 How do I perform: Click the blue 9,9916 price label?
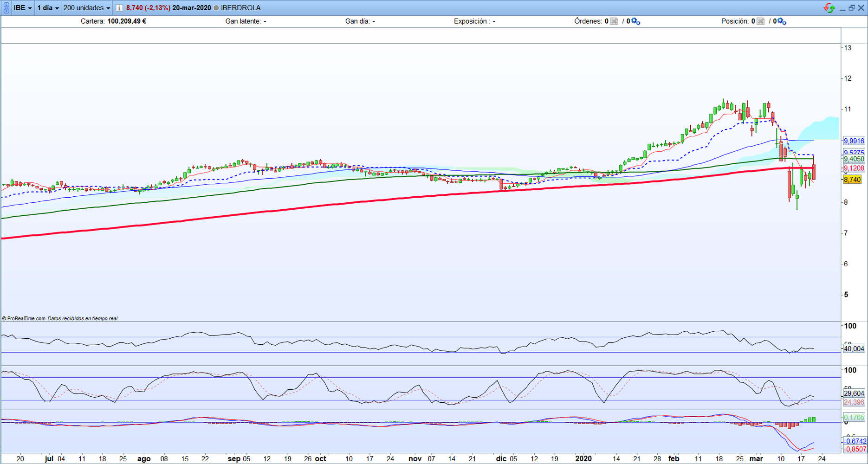click(x=854, y=141)
